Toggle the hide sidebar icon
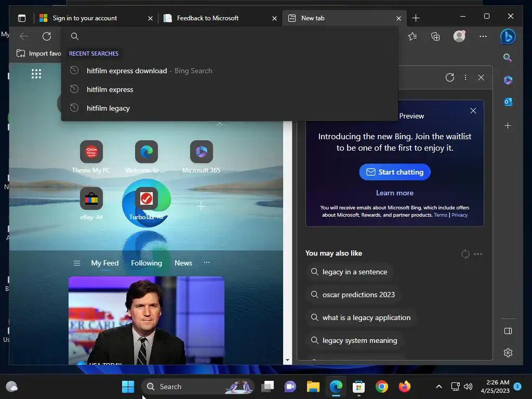532x399 pixels. 508,331
